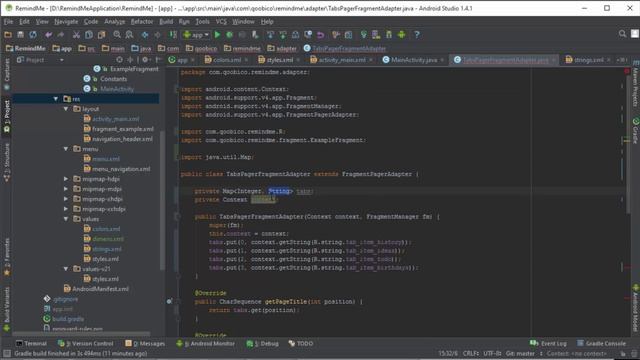Toggle the Structure tool window side tab
This screenshot has width=640, height=360.
pyautogui.click(x=6, y=162)
